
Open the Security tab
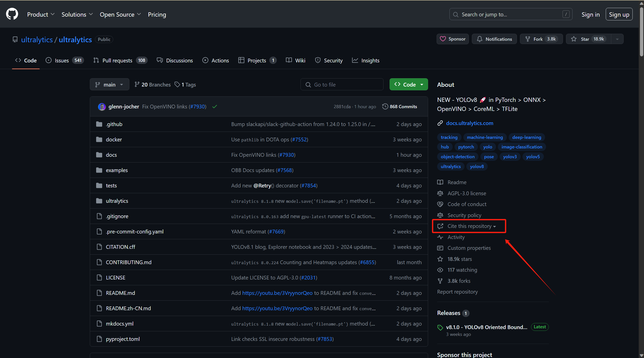(329, 60)
